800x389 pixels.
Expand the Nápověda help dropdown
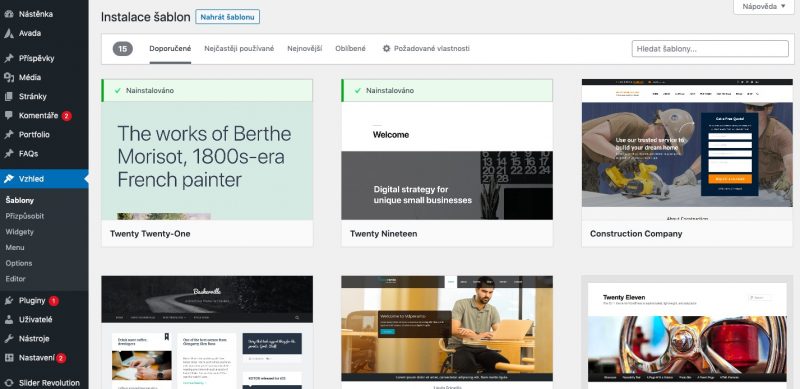(x=764, y=7)
